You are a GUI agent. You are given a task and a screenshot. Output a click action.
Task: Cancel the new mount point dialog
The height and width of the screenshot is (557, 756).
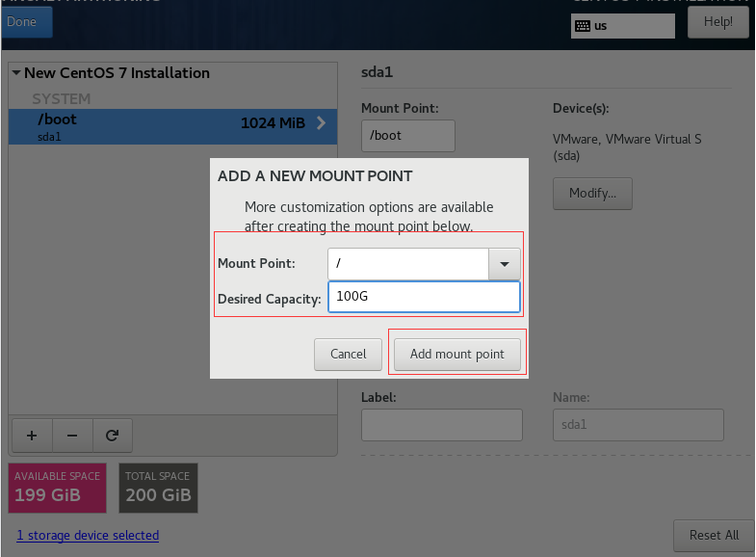coord(348,354)
